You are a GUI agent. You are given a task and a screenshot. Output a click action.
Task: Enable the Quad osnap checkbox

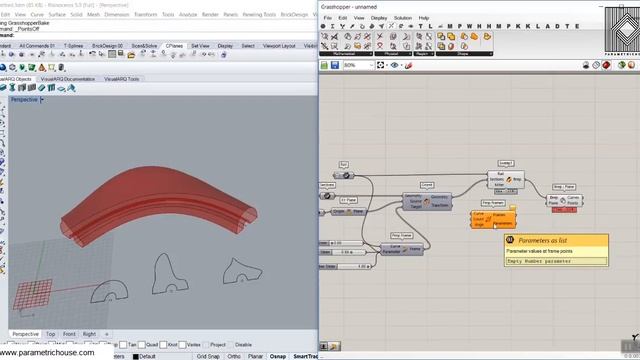tap(142, 345)
